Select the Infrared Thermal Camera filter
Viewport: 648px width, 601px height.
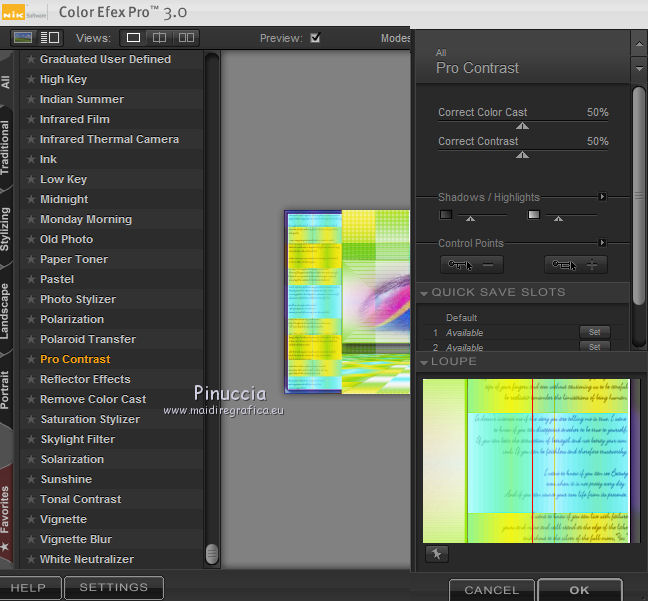110,139
